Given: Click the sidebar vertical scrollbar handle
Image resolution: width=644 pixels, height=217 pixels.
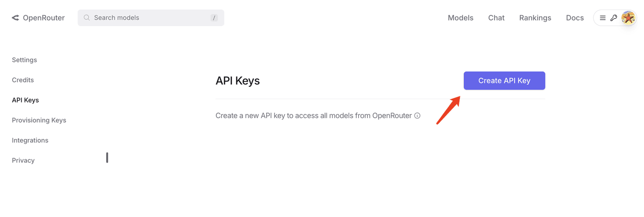Looking at the screenshot, I should [x=107, y=158].
